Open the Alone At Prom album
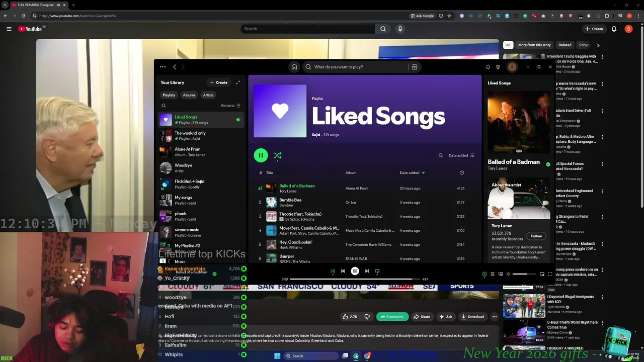This screenshot has width=644, height=362. click(201, 152)
